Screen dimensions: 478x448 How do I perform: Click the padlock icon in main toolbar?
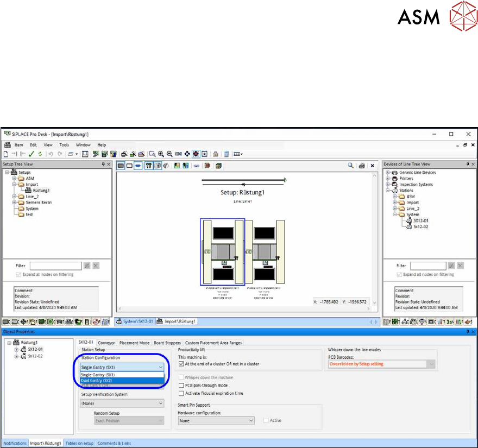click(216, 154)
